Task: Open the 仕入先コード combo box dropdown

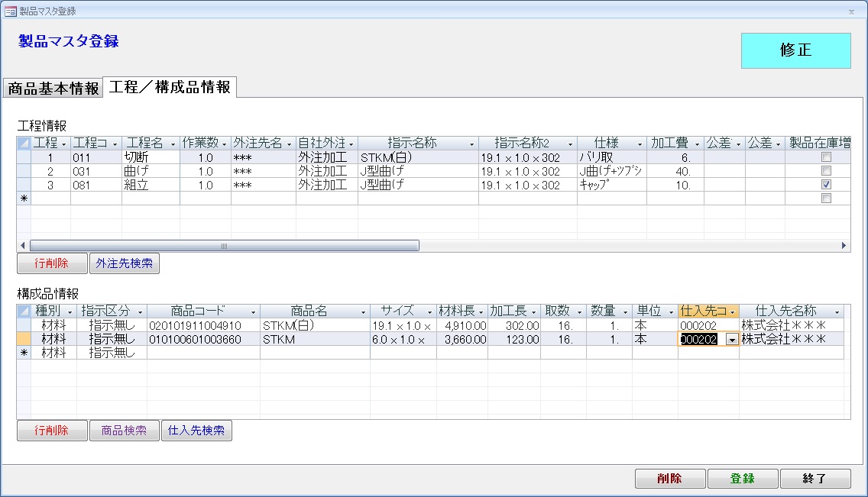Action: (x=732, y=340)
